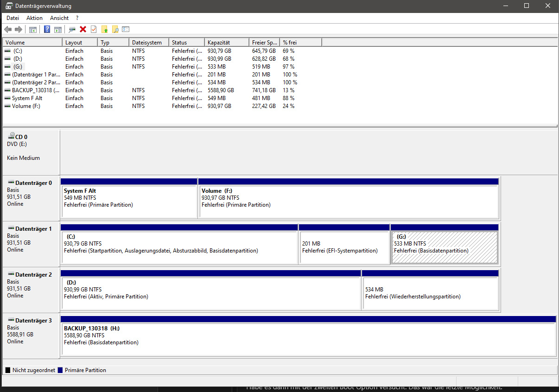Select (G:) volume in list
The width and height of the screenshot is (559, 392).
coord(18,67)
